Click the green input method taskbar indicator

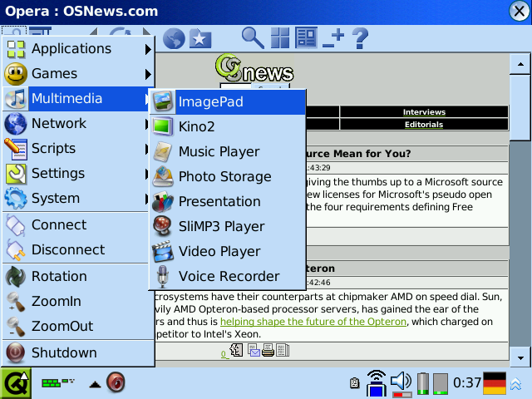(x=57, y=383)
